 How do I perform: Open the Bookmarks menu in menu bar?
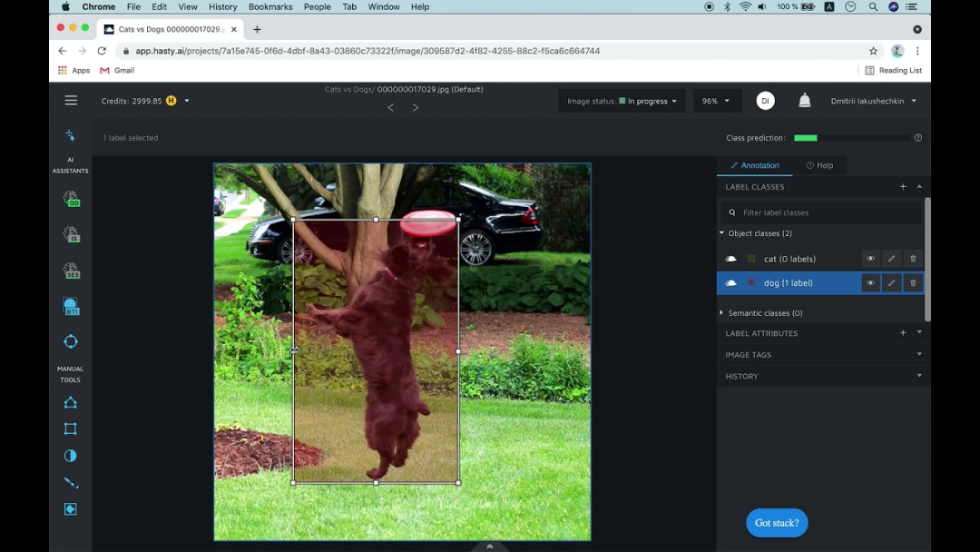(270, 6)
